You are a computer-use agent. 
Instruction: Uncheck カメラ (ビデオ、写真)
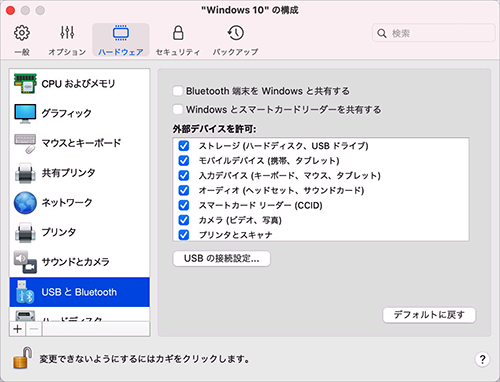coord(184,220)
